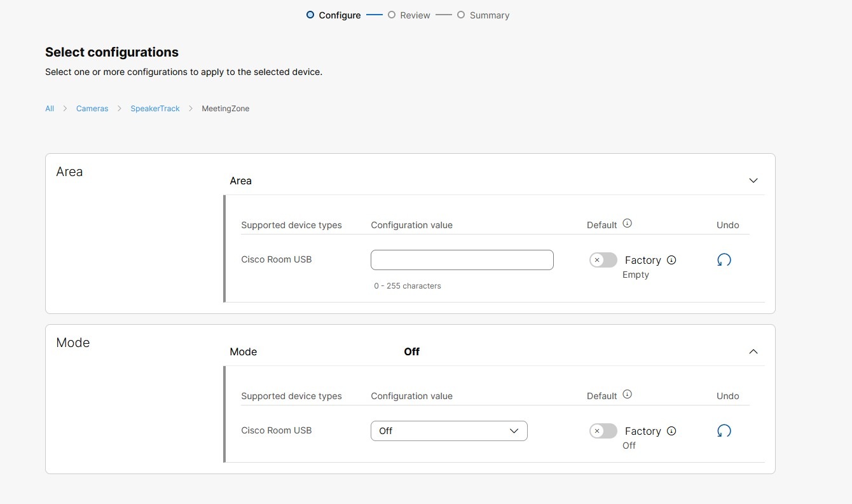Collapse the Area configuration section
The width and height of the screenshot is (852, 504).
(753, 180)
